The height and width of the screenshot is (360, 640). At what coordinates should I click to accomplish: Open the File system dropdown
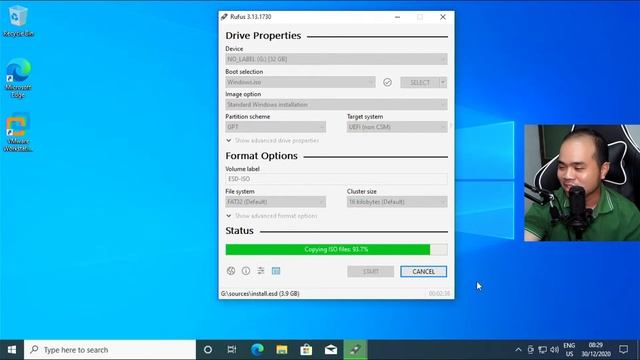point(276,202)
